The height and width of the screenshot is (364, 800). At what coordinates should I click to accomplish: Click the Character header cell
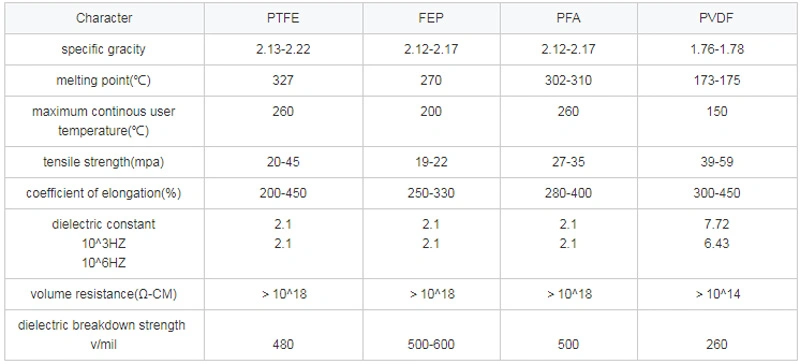point(104,18)
